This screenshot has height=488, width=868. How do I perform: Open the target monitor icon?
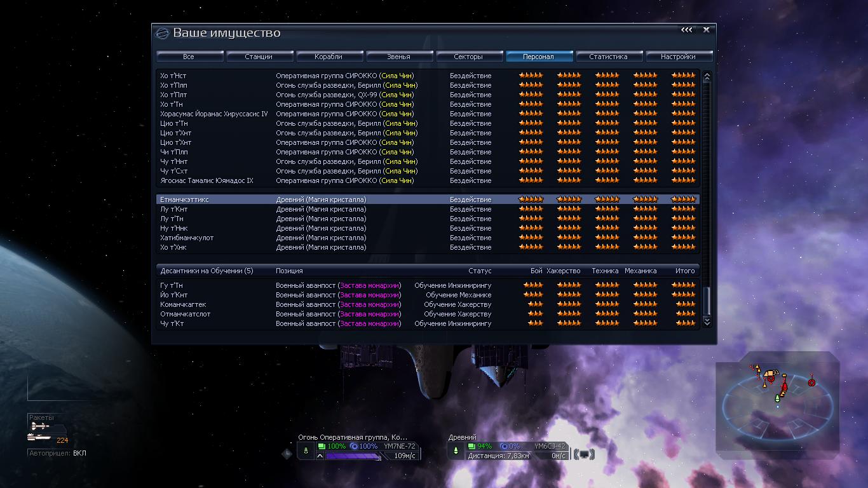[584, 454]
